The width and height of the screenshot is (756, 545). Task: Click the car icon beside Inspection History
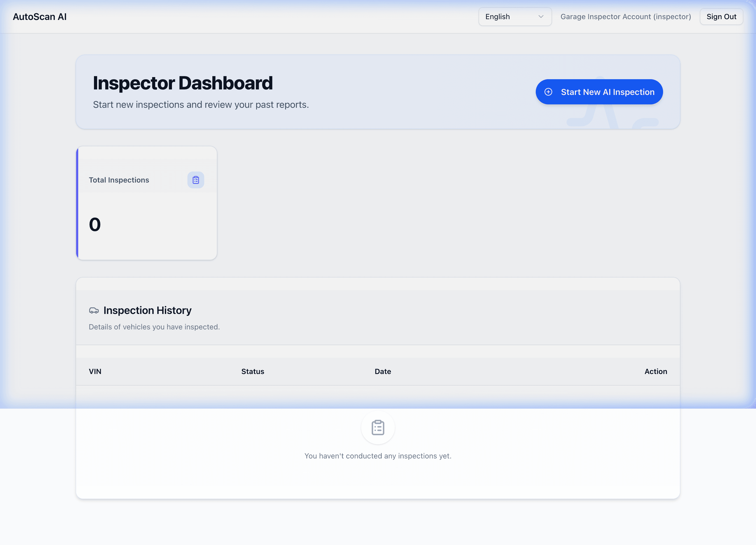tap(94, 310)
